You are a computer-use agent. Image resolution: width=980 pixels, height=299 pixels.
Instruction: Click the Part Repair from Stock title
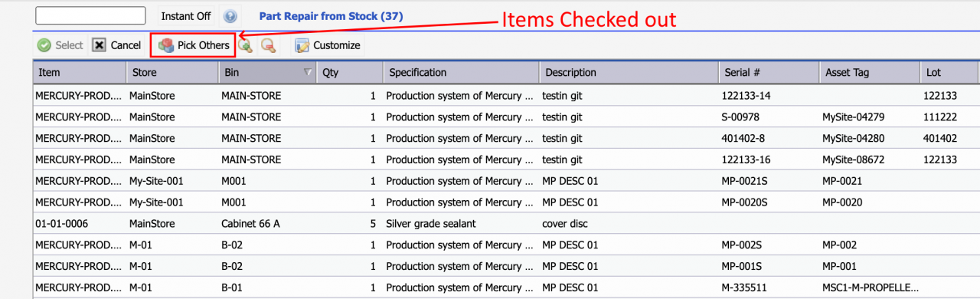tap(332, 15)
